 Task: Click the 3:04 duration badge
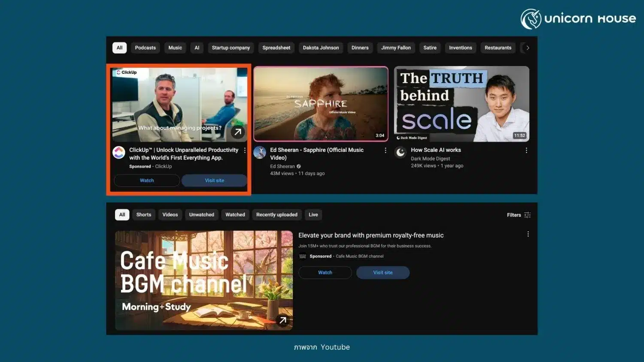point(380,136)
